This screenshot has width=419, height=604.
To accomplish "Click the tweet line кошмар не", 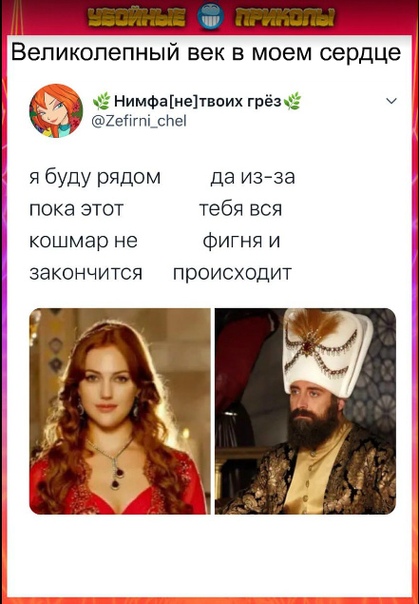I will click(x=84, y=241).
